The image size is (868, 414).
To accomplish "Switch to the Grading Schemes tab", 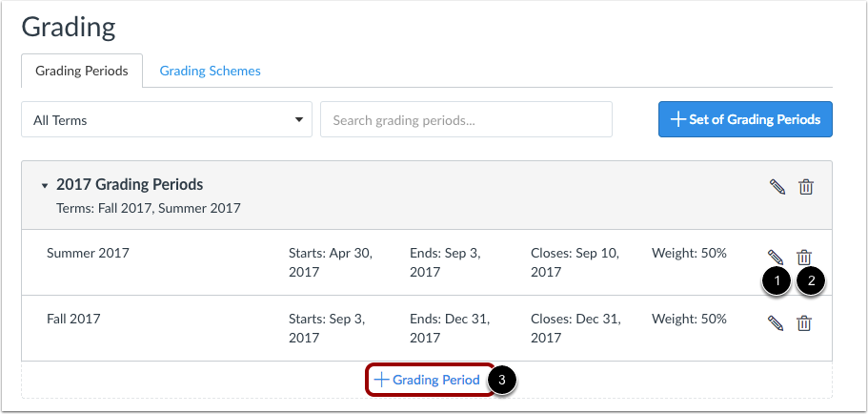I will tap(211, 71).
